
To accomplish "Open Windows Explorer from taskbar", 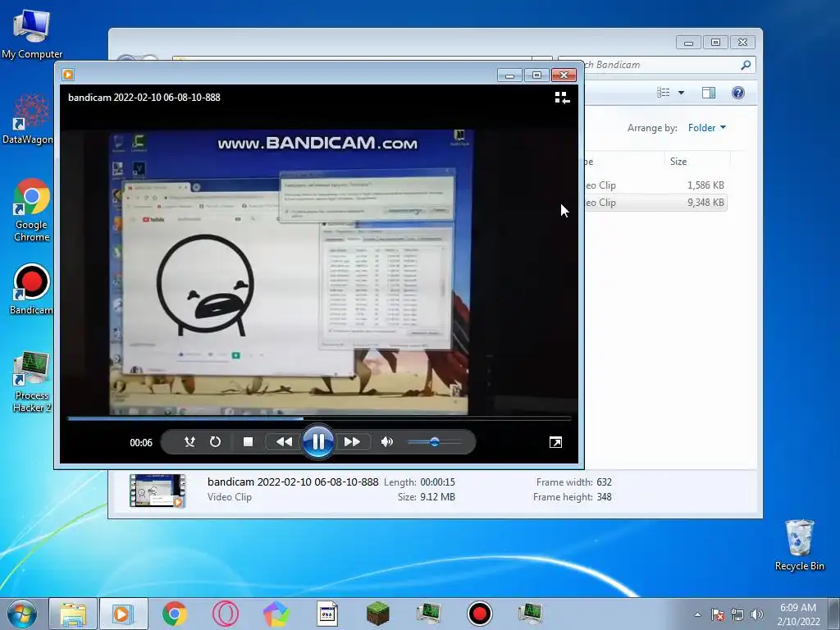I will pos(73,614).
